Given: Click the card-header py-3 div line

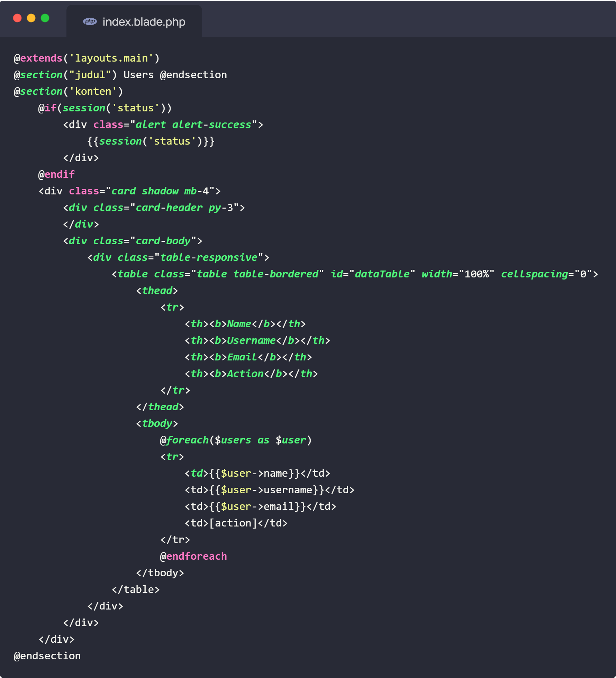Looking at the screenshot, I should click(x=154, y=208).
